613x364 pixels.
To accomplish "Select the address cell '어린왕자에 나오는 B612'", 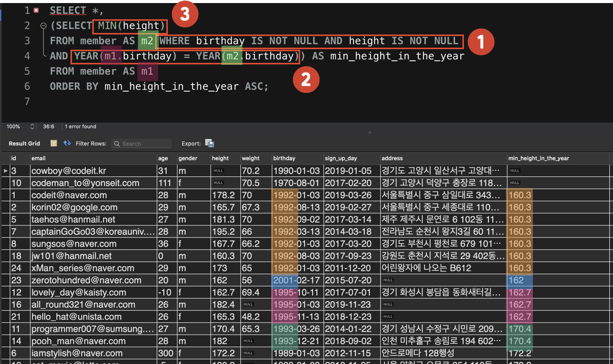I will pyautogui.click(x=443, y=268).
